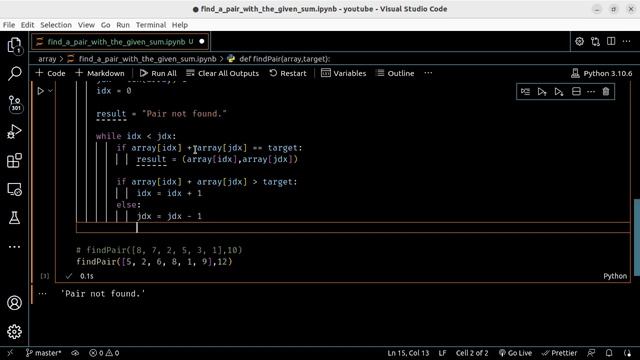Open the Remote Explorer view

click(x=14, y=189)
